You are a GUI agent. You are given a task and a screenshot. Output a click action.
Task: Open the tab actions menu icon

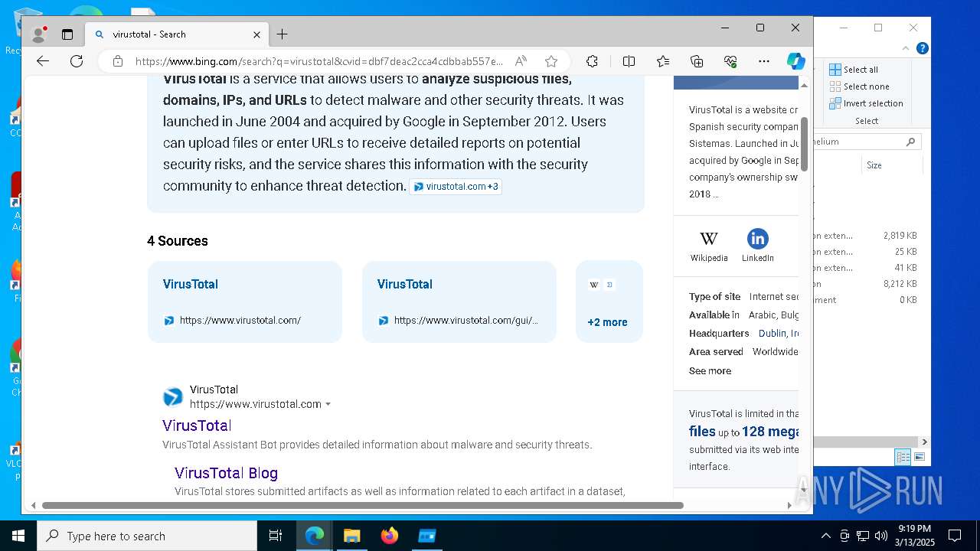pos(67,34)
